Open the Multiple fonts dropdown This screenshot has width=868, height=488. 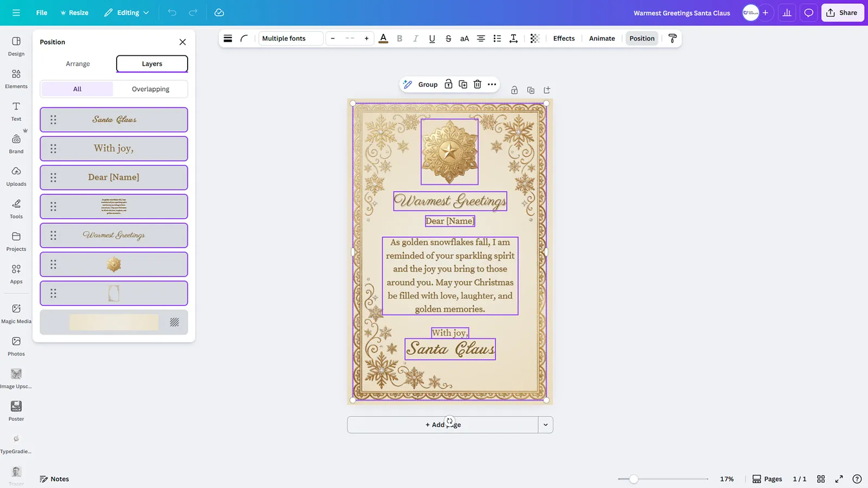click(x=290, y=38)
